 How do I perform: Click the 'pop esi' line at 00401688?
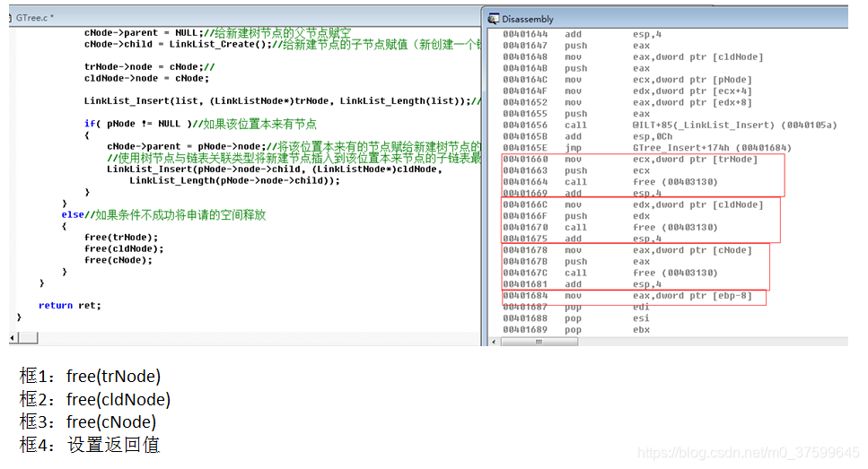click(576, 318)
